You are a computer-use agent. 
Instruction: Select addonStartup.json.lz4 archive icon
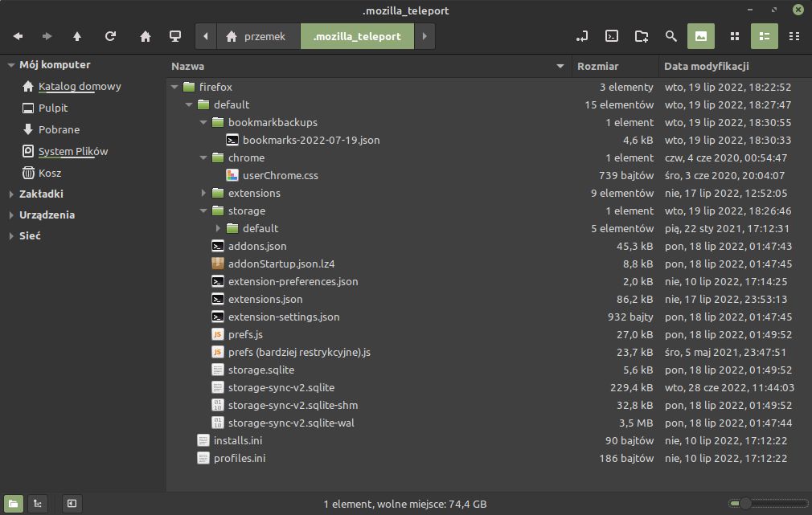(218, 264)
